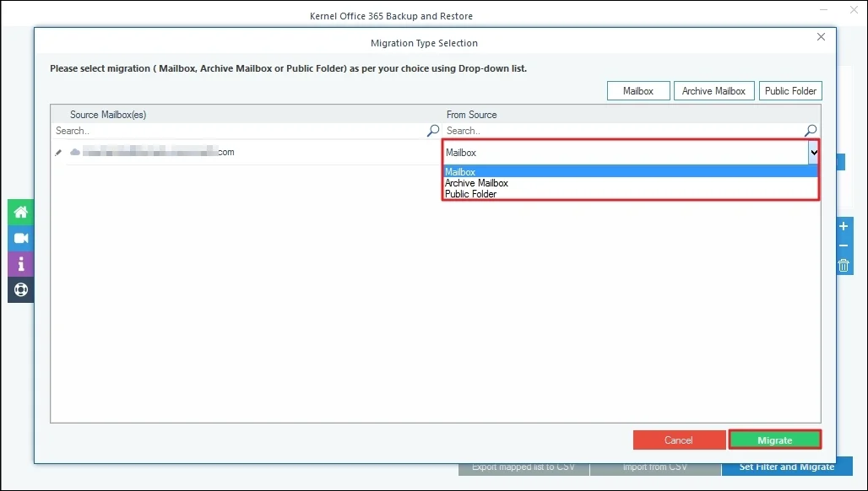Click the Source Mailbox(es) column header
Image resolution: width=868 pixels, height=491 pixels.
(108, 115)
